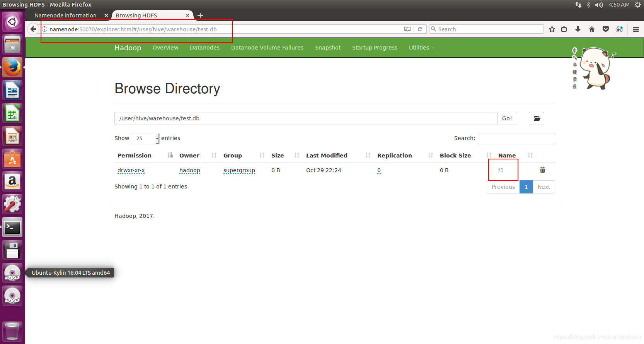
Task: Open Datanode Volume Failures page
Action: coord(267,48)
